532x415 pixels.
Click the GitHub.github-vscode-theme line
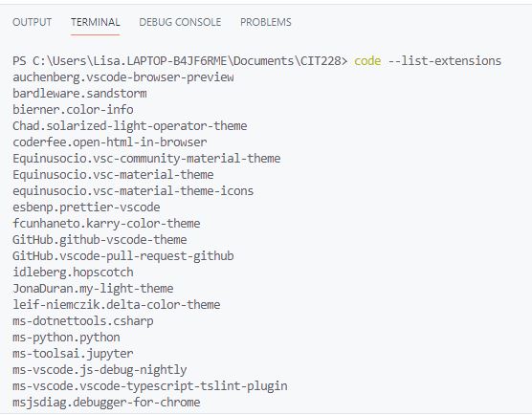(x=100, y=240)
